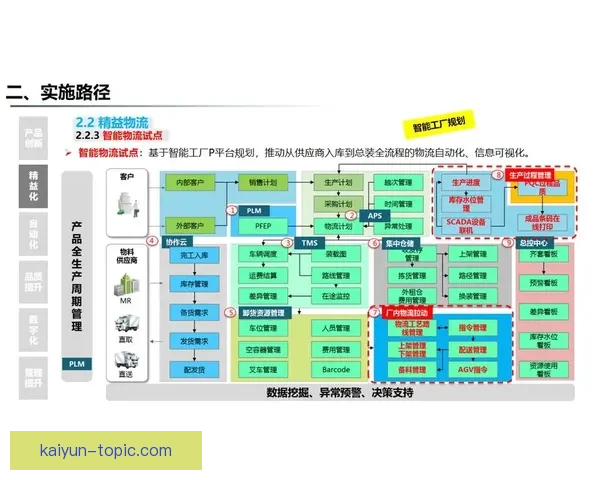Image resolution: width=600 pixels, height=480 pixels.
Task: Click the yellow 智能工厂规划 label
Action: coord(439,125)
